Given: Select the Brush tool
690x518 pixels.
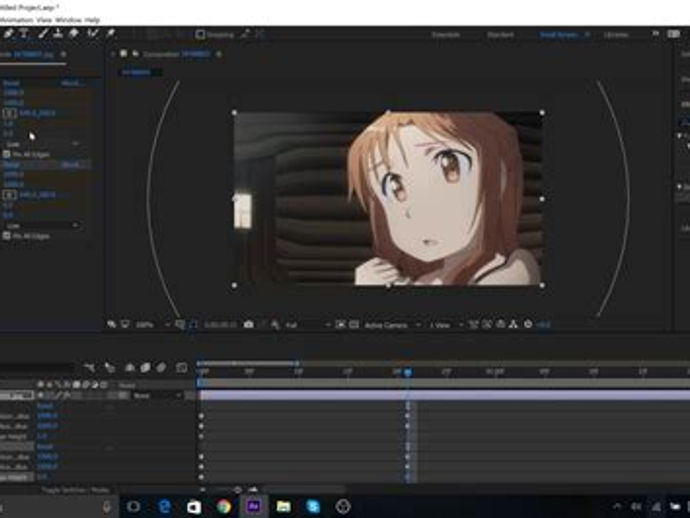Looking at the screenshot, I should coord(43,33).
